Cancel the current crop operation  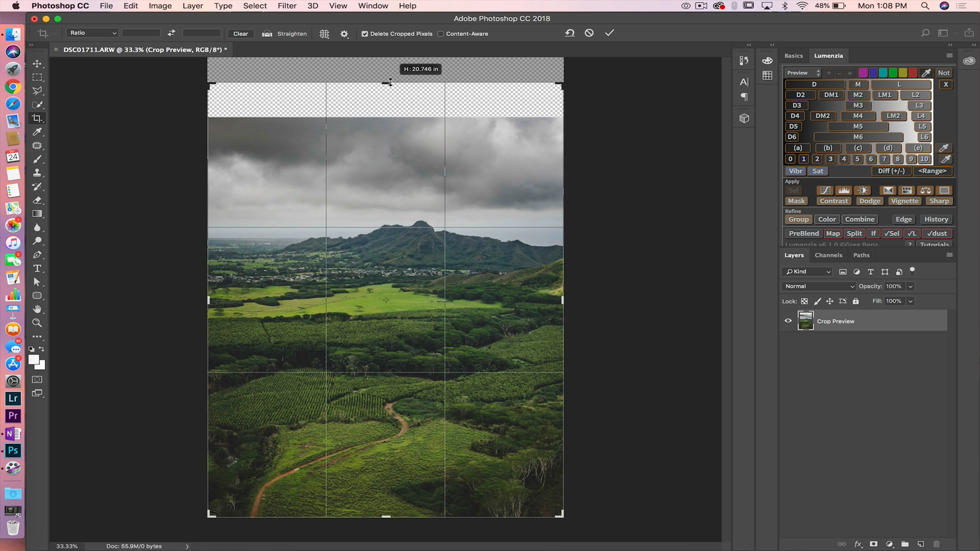pos(589,33)
